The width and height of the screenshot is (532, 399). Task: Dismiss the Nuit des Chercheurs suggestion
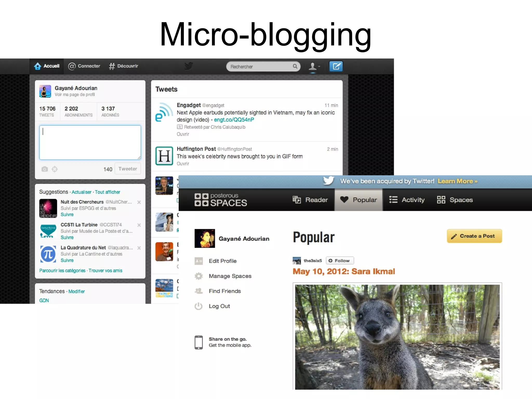139,202
